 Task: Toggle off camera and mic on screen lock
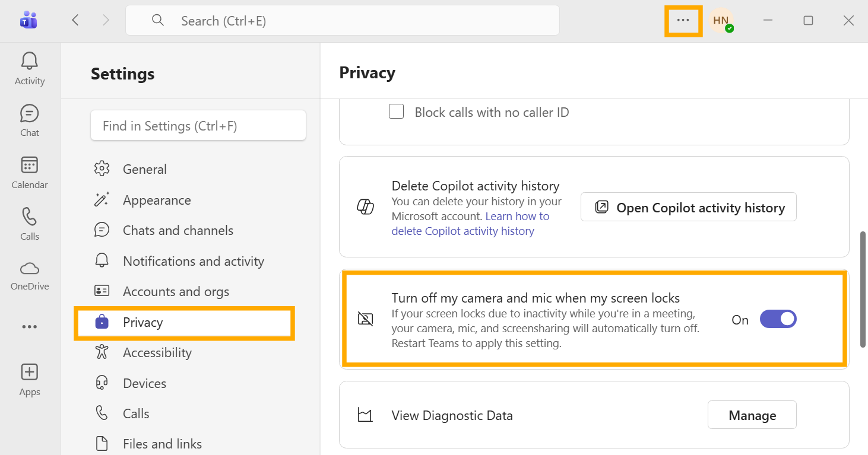click(778, 319)
